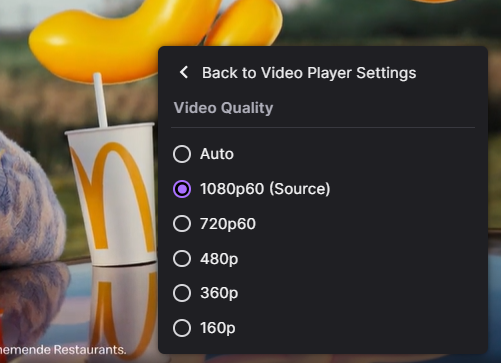The width and height of the screenshot is (501, 363).
Task: Select the 720p60 radio button
Action: coord(182,224)
